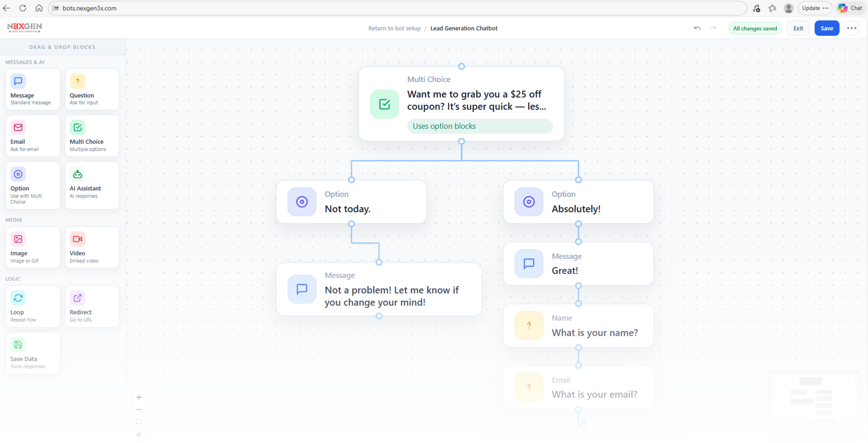Screen dimensions: 868x443
Task: Select the 'Absolutely!' option block
Action: 578,202
